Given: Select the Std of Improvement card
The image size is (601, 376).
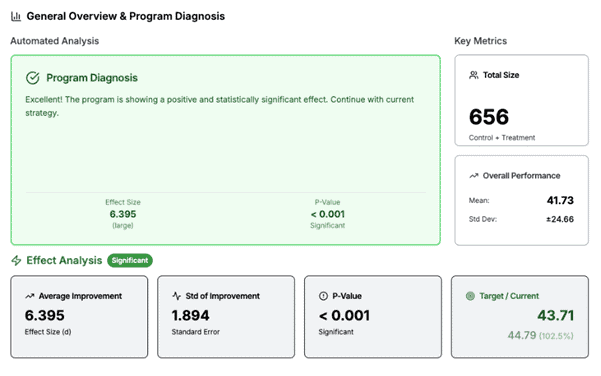Looking at the screenshot, I should click(226, 317).
